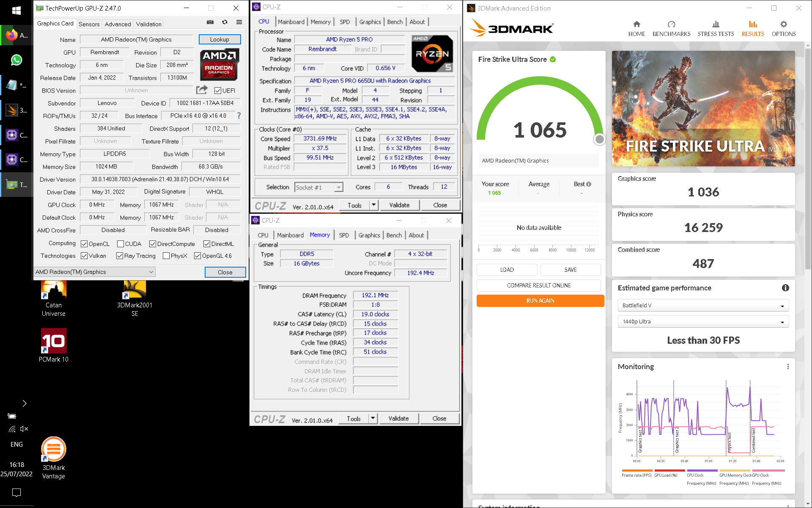Open Tools dropdown arrow in CPU-Z Memory window
The image size is (812, 508).
point(373,419)
